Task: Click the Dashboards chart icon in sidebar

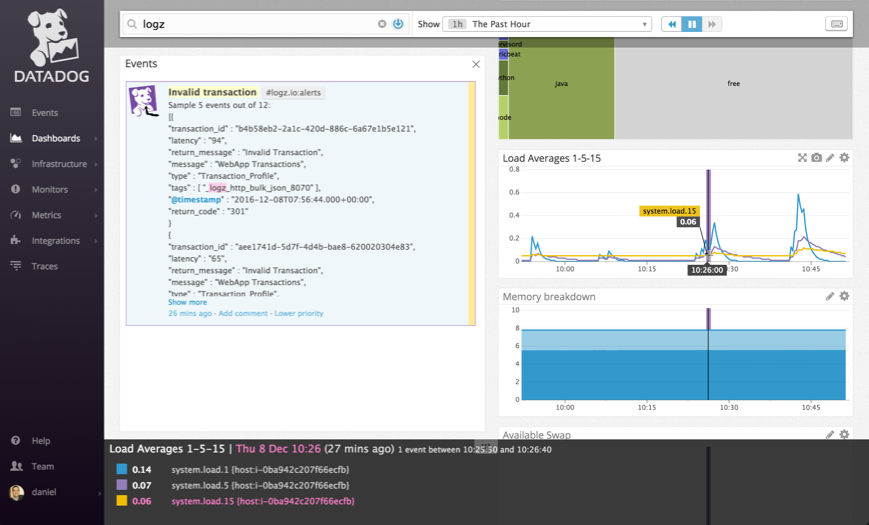Action: (16, 137)
